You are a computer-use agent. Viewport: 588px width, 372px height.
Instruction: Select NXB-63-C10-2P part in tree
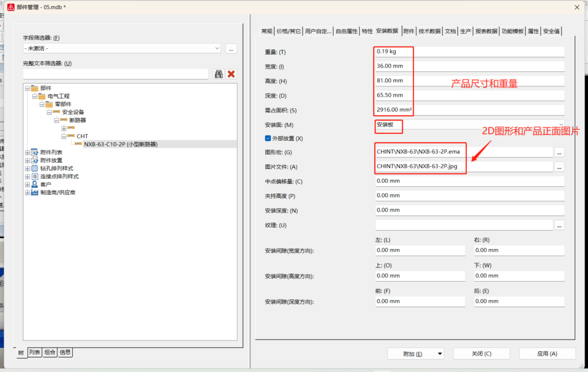click(121, 144)
